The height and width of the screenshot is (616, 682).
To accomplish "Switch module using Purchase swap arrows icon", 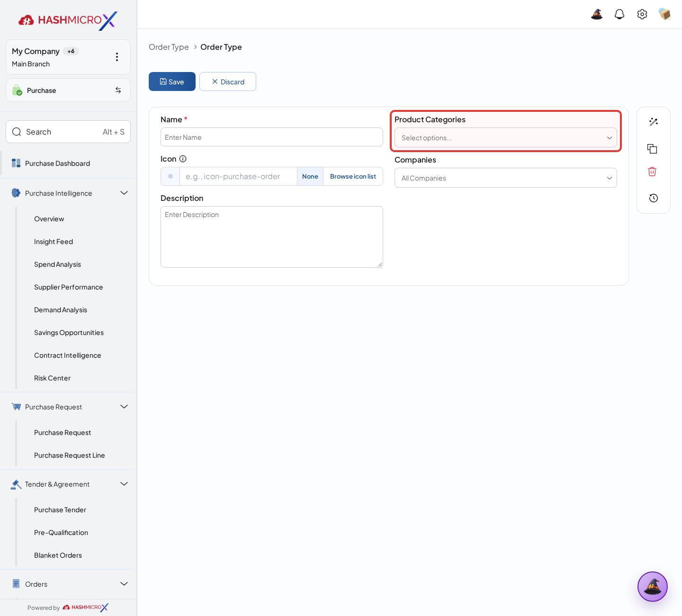I will tap(118, 90).
